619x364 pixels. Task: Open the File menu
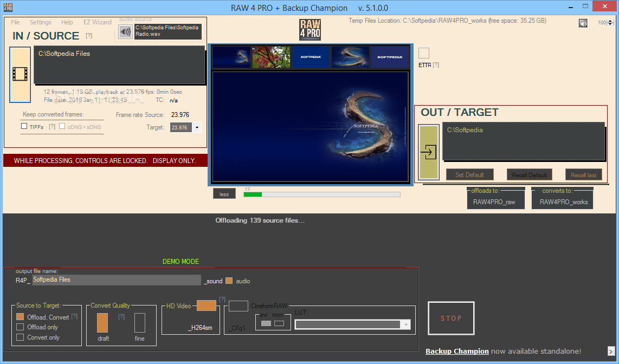tap(15, 22)
